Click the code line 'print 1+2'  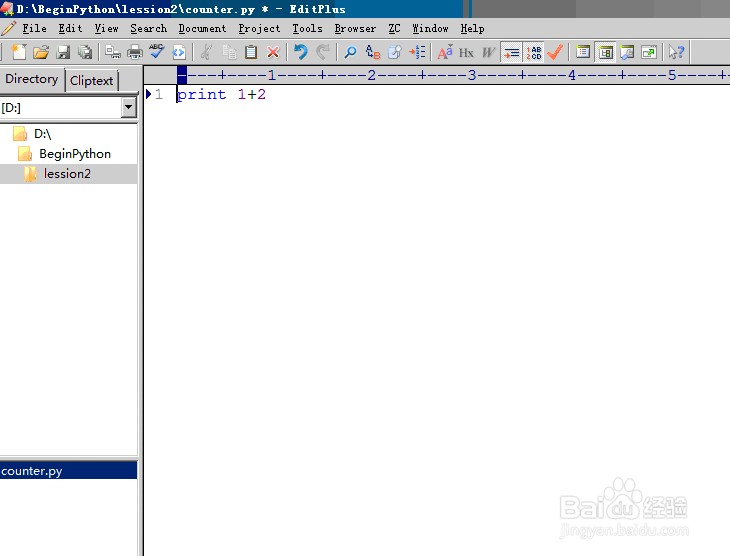coord(221,95)
